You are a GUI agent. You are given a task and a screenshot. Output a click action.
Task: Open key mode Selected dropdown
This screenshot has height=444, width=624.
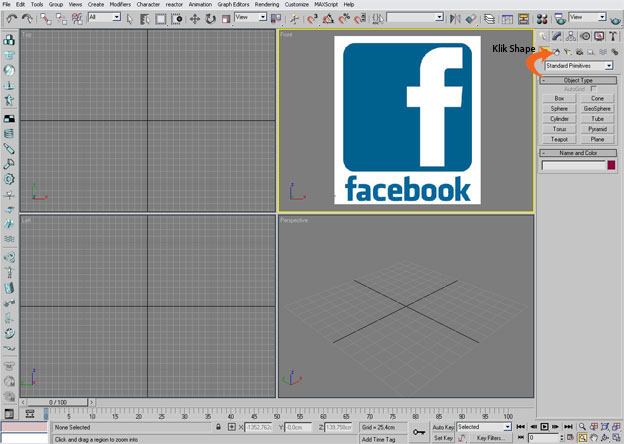tap(484, 427)
